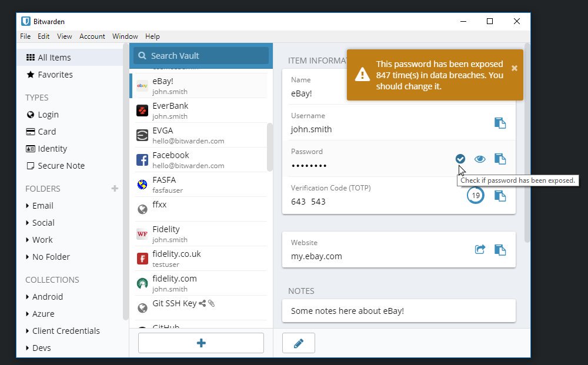Screen dimensions: 588x365
Task: Select the FASFA item
Action: point(199,185)
